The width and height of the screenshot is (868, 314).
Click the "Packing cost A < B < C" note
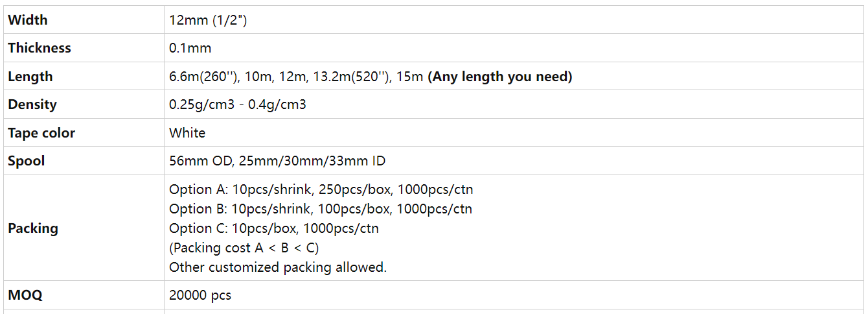pos(244,248)
